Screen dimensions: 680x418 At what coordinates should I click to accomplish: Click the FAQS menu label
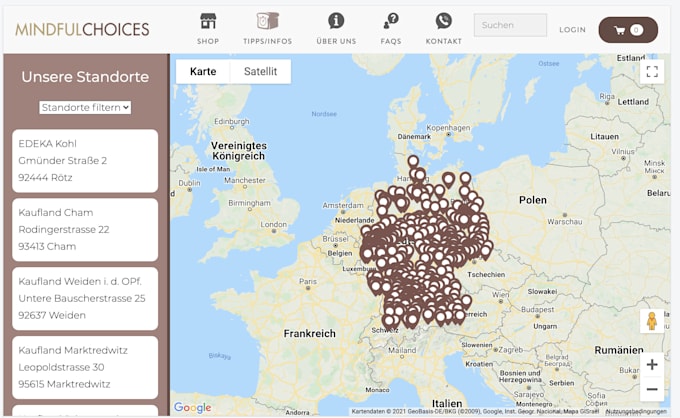391,41
